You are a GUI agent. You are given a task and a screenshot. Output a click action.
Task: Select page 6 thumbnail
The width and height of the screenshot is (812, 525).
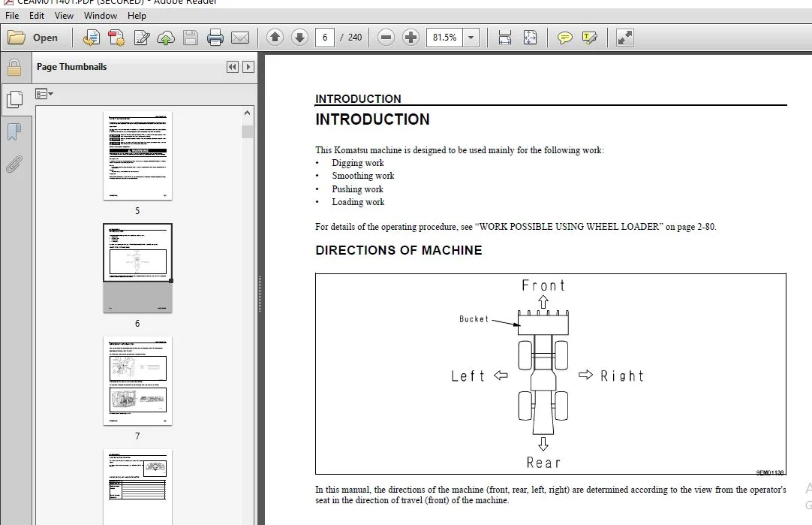pyautogui.click(x=138, y=268)
